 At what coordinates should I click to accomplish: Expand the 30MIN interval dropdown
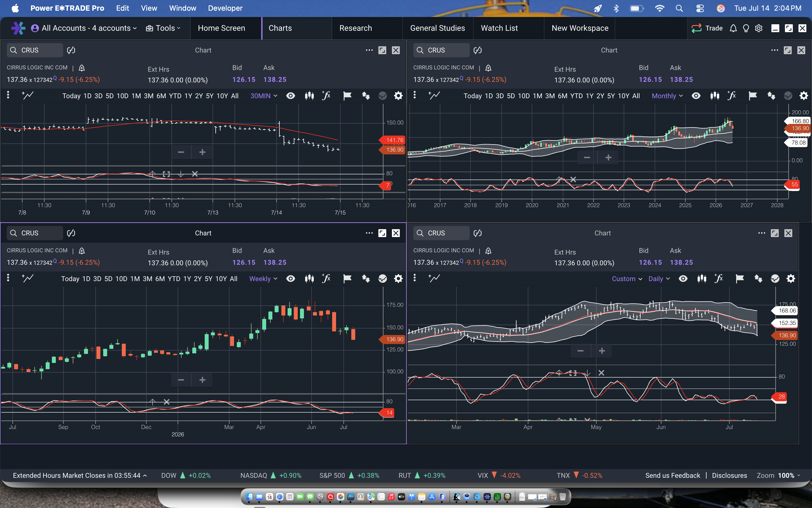pyautogui.click(x=264, y=96)
